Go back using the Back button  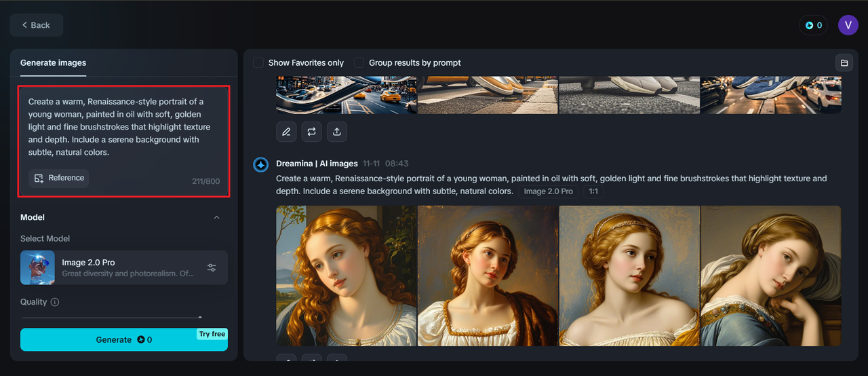[x=37, y=25]
